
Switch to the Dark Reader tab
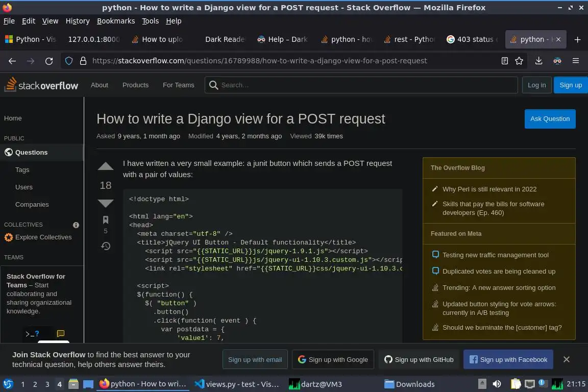pyautogui.click(x=225, y=39)
